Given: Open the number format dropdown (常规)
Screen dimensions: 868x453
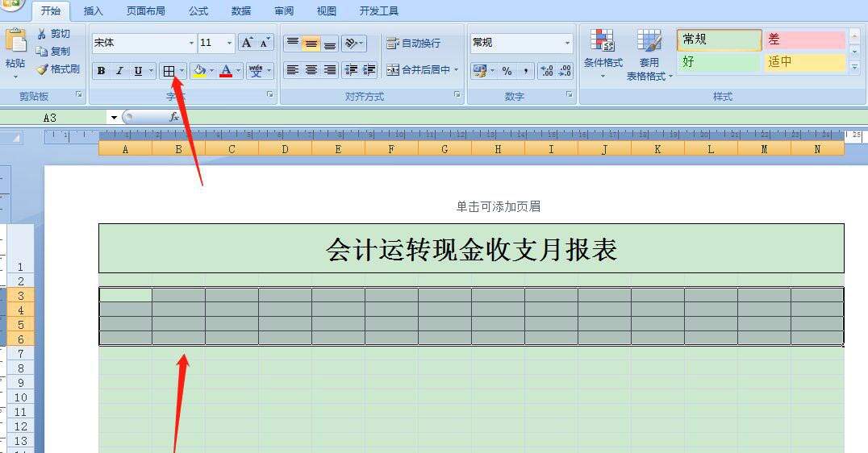Looking at the screenshot, I should tap(567, 43).
